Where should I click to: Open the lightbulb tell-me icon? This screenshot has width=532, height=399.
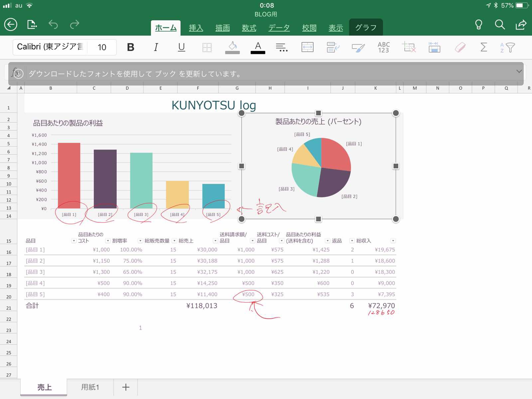click(478, 24)
